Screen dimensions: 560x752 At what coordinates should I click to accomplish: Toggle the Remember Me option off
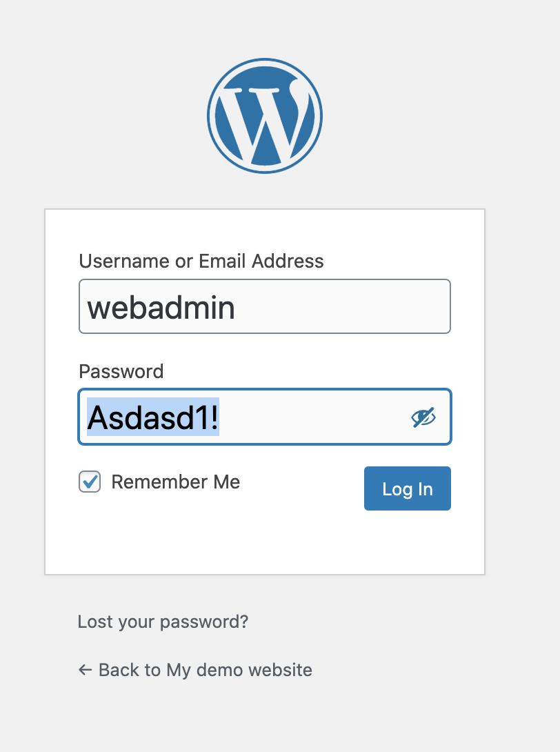point(90,482)
